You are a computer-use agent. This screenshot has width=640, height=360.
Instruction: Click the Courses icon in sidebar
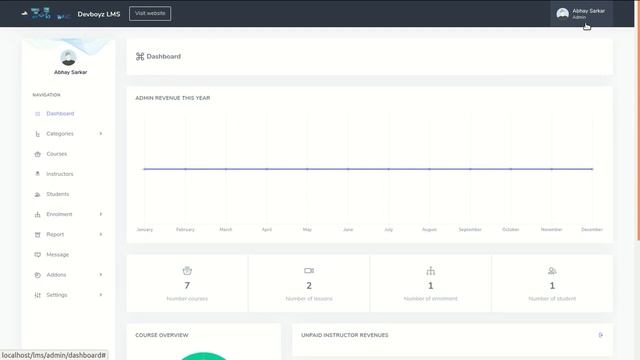38,154
